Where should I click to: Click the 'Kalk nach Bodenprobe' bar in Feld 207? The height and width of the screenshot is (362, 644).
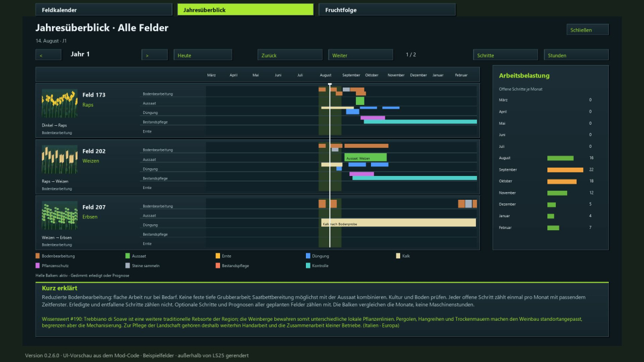tap(398, 222)
